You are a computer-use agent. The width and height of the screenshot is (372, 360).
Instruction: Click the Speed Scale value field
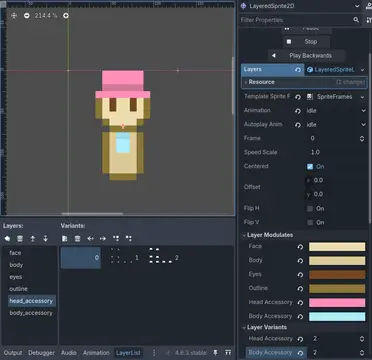336,152
